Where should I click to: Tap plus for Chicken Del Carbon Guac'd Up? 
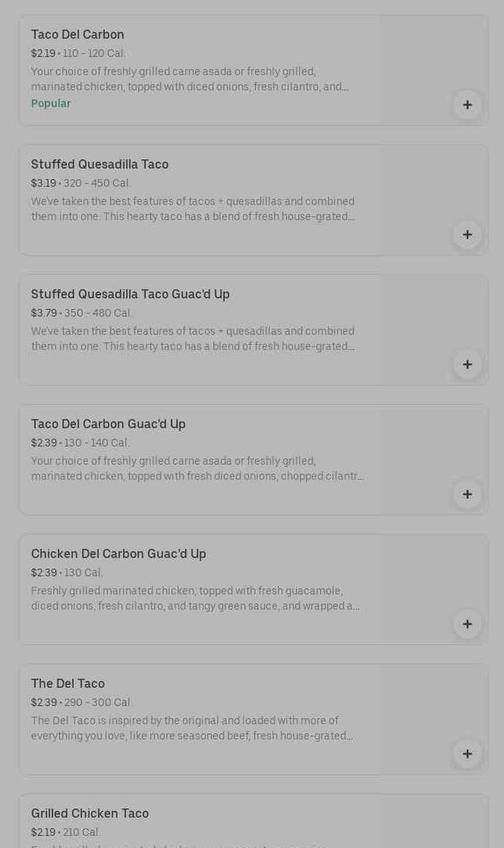pos(467,624)
